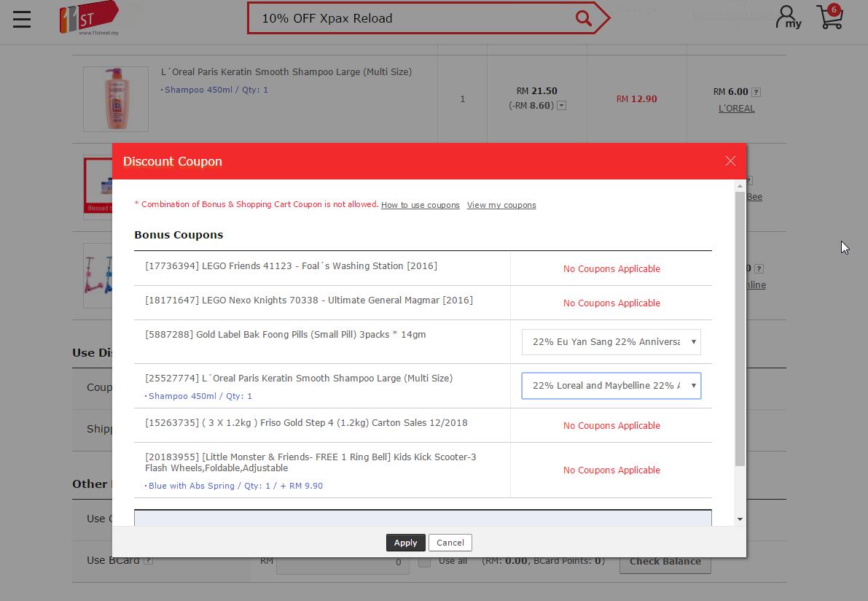Click the Kids Kick Scooter row text
The image size is (868, 601).
tap(310, 462)
